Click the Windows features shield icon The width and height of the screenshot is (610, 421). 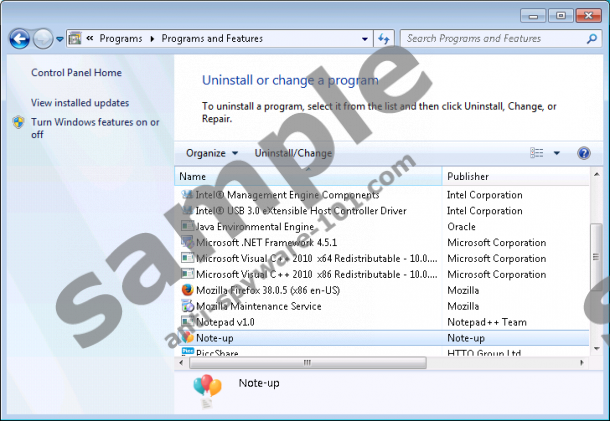[x=19, y=122]
